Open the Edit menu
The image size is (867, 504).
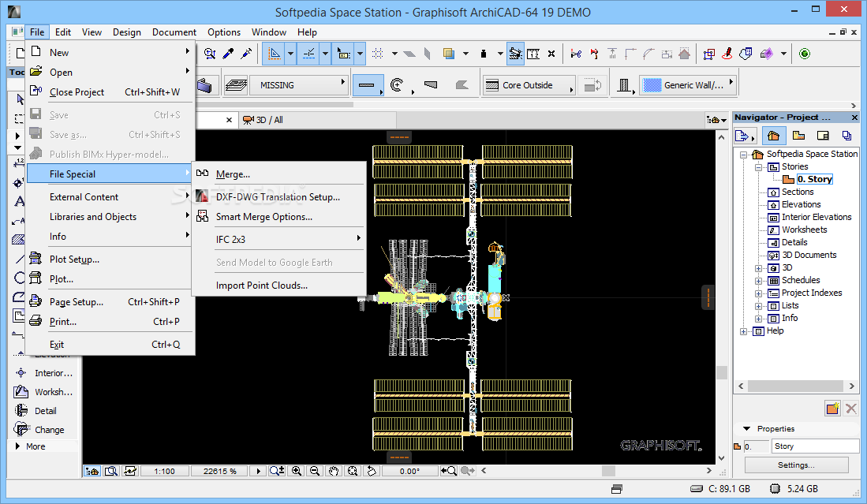(63, 32)
